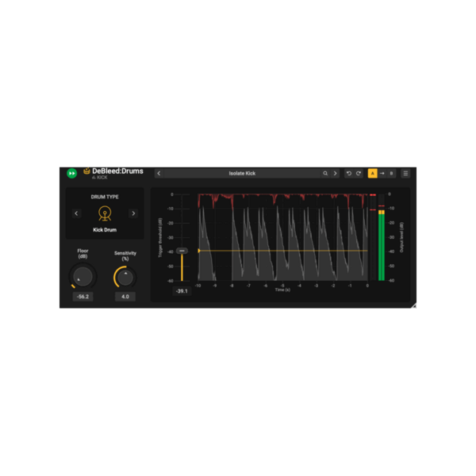Click the undo arrow
The image size is (476, 476).
coord(349,173)
